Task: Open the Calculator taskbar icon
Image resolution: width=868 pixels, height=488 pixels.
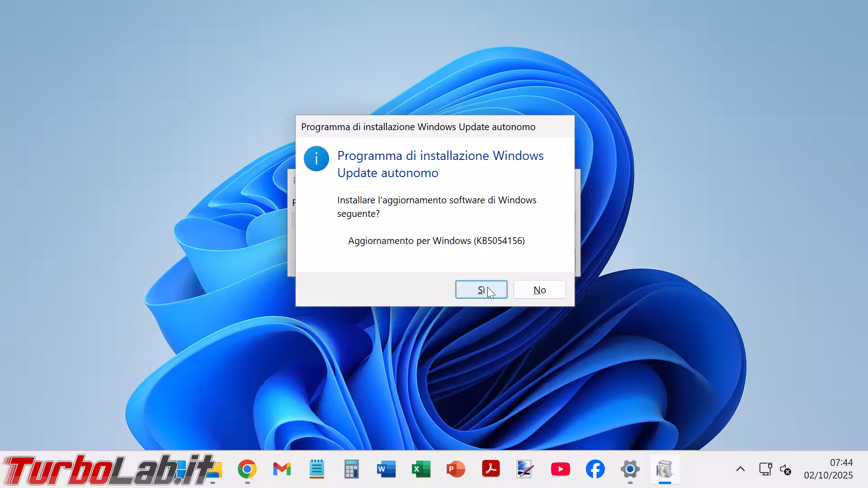Action: pyautogui.click(x=351, y=469)
